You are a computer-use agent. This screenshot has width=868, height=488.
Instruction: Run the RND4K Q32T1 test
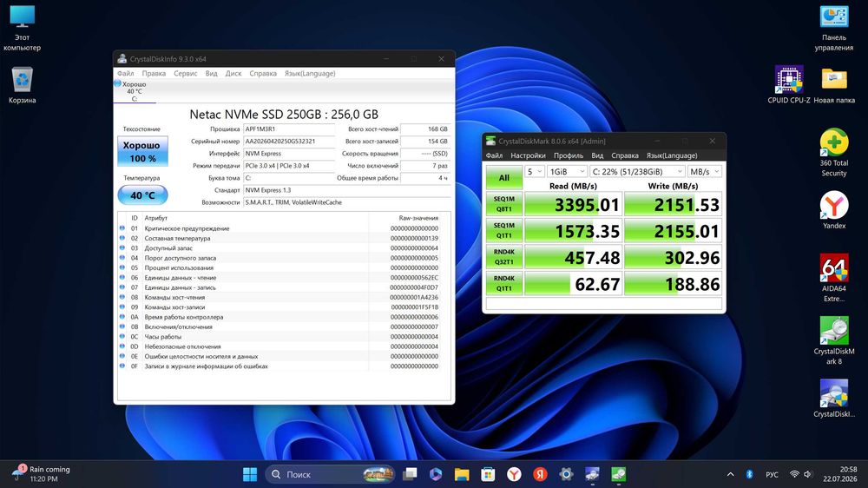(503, 257)
